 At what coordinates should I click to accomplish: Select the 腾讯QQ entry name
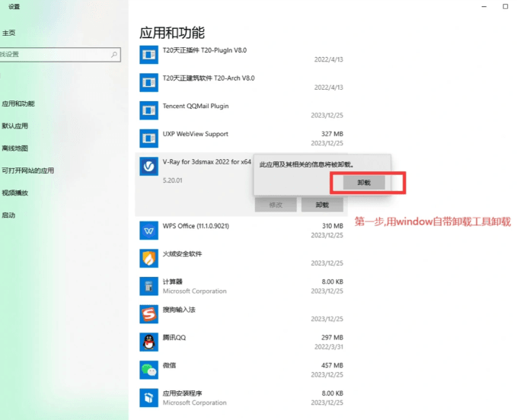pyautogui.click(x=174, y=338)
